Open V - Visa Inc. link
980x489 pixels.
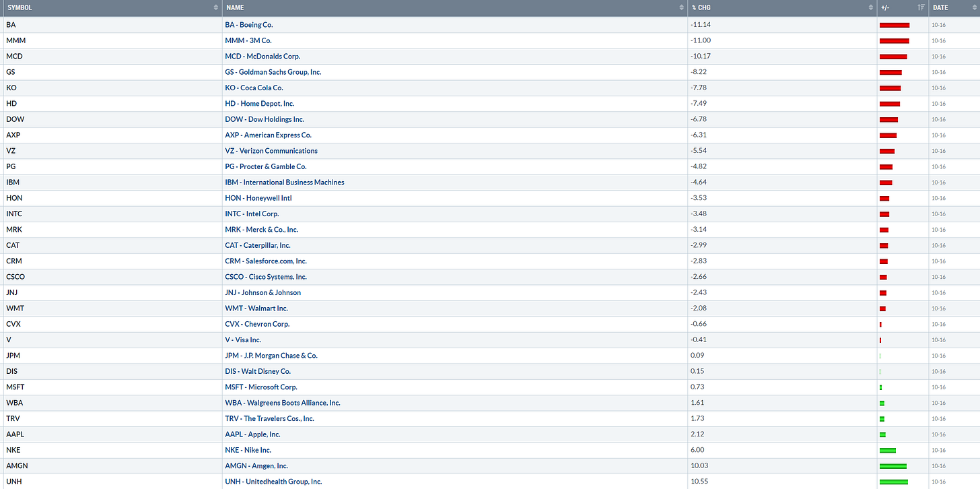pos(243,339)
